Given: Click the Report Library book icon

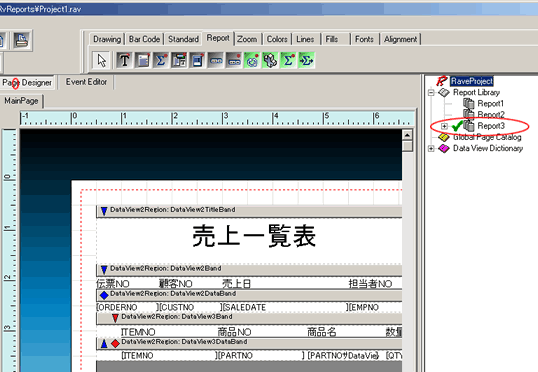Looking at the screenshot, I should tap(444, 93).
